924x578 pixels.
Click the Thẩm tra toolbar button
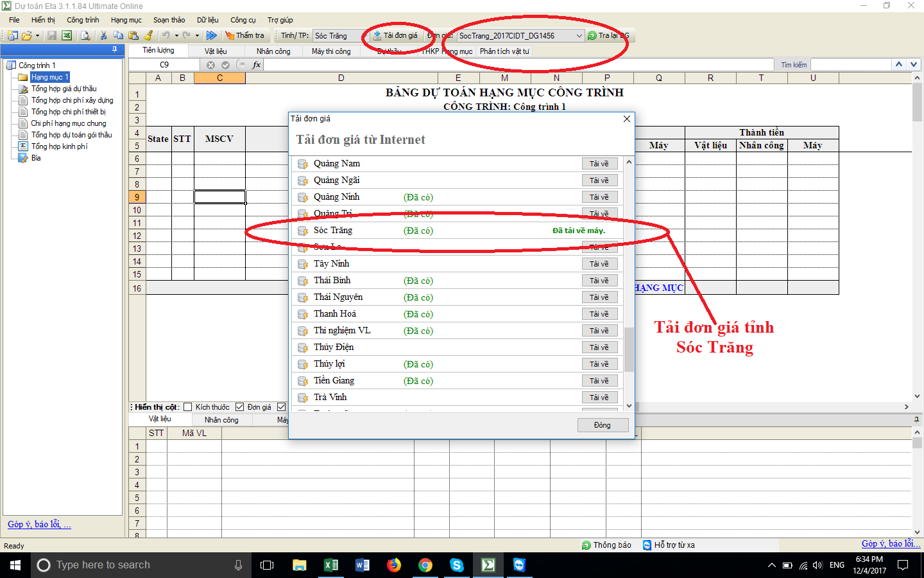[x=244, y=35]
